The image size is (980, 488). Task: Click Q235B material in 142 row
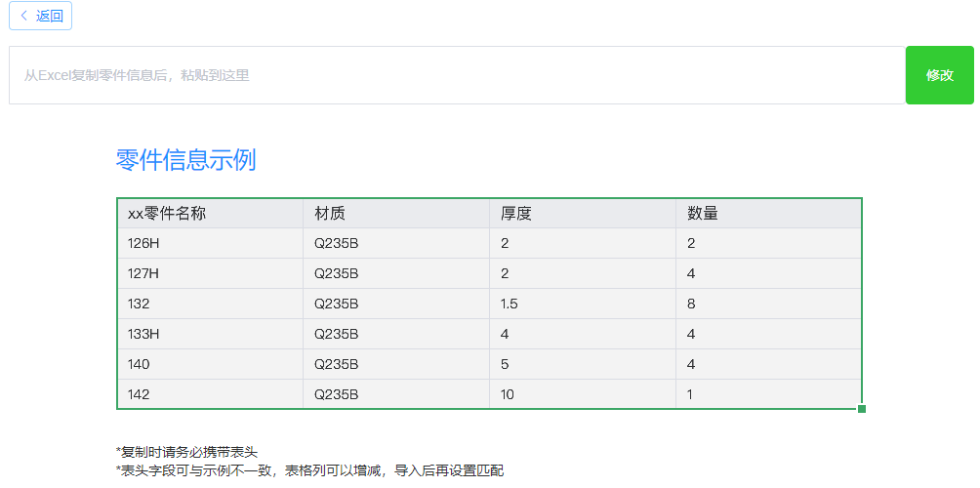[x=396, y=394]
